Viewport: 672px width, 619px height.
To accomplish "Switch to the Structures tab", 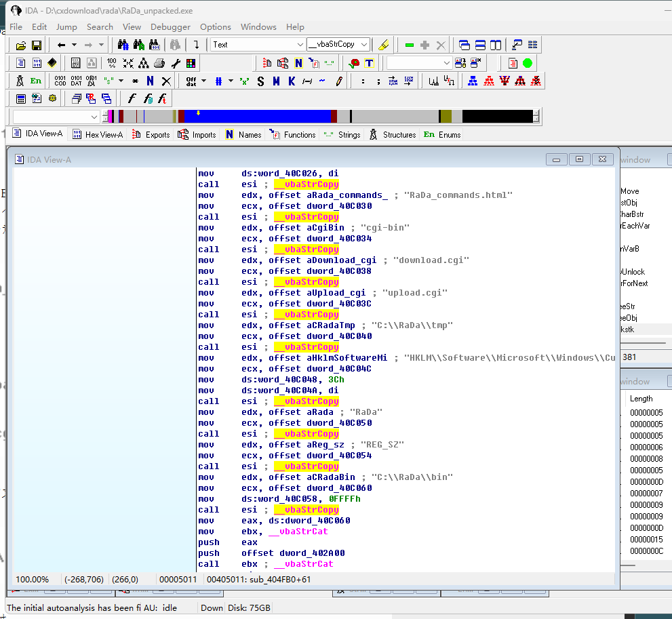I will click(x=393, y=134).
